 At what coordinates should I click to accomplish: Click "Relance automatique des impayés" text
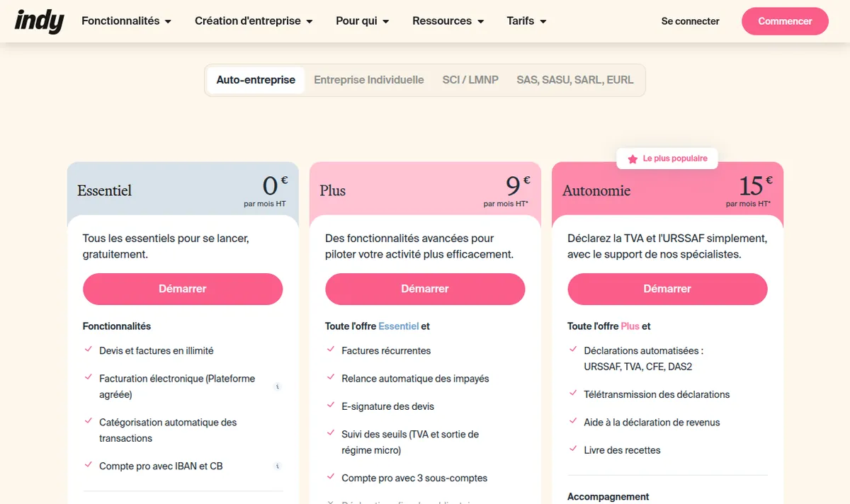pos(415,379)
